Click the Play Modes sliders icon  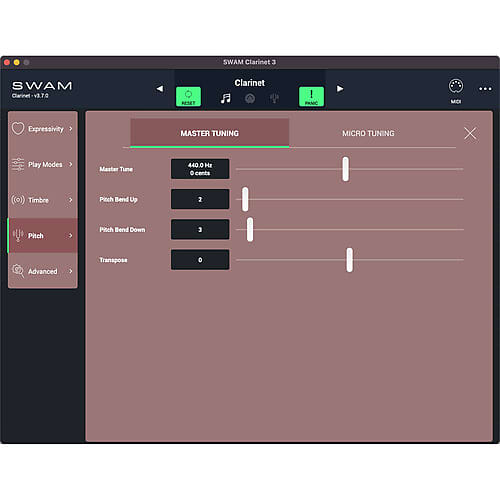pyautogui.click(x=18, y=164)
